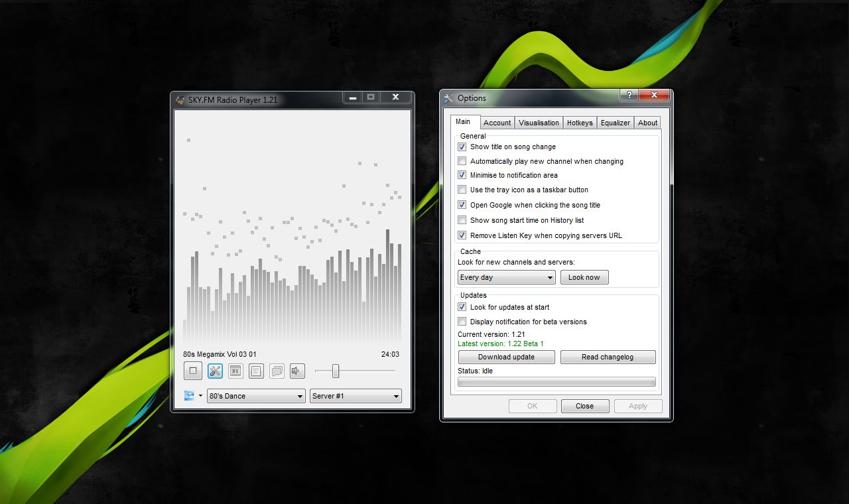Viewport: 849px width, 504px height.
Task: Click the Current version: 1.21 text
Action: [x=491, y=334]
